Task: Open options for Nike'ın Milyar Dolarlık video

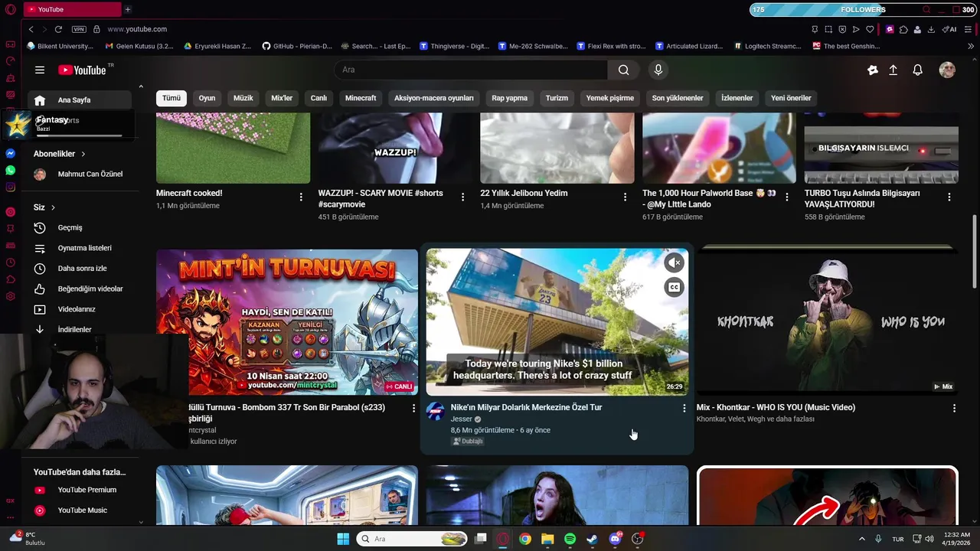Action: pyautogui.click(x=684, y=409)
